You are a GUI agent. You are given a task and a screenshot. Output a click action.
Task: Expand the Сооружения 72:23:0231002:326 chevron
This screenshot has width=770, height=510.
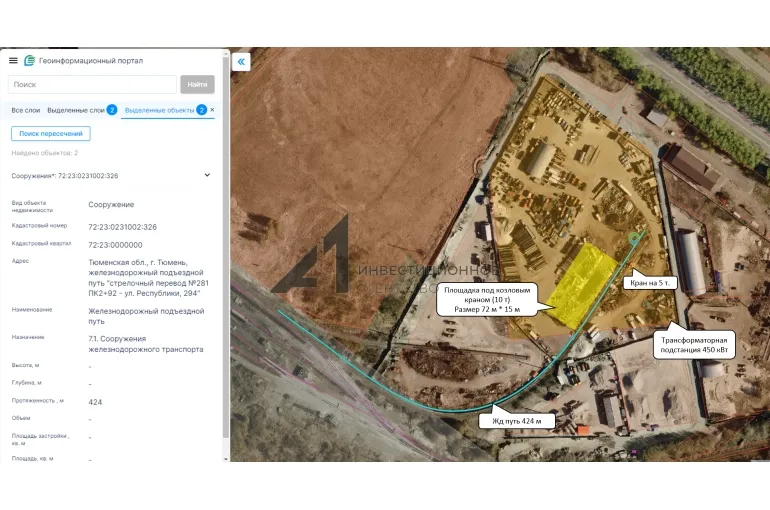pyautogui.click(x=208, y=175)
